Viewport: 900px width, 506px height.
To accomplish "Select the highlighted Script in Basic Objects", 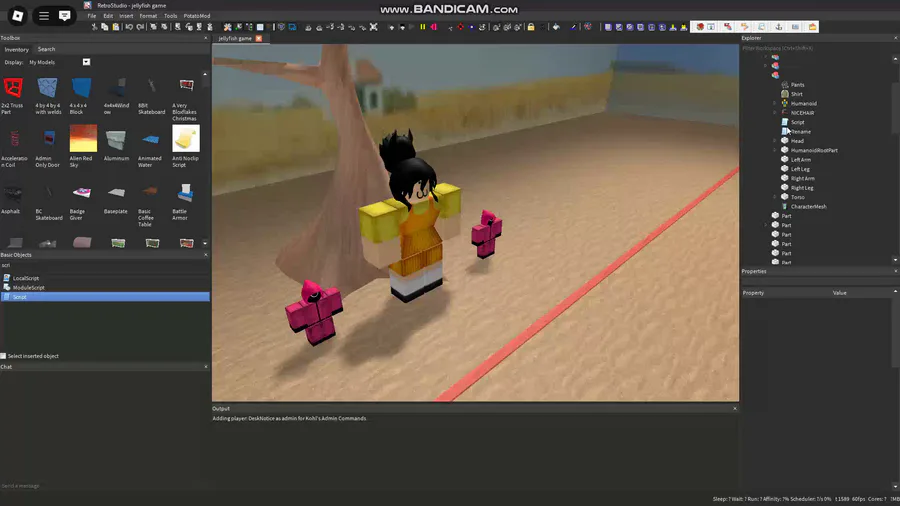I will click(x=105, y=297).
